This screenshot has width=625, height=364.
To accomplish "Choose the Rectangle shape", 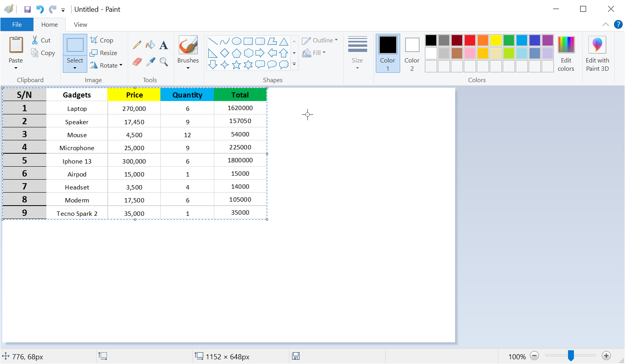I will coord(248,41).
